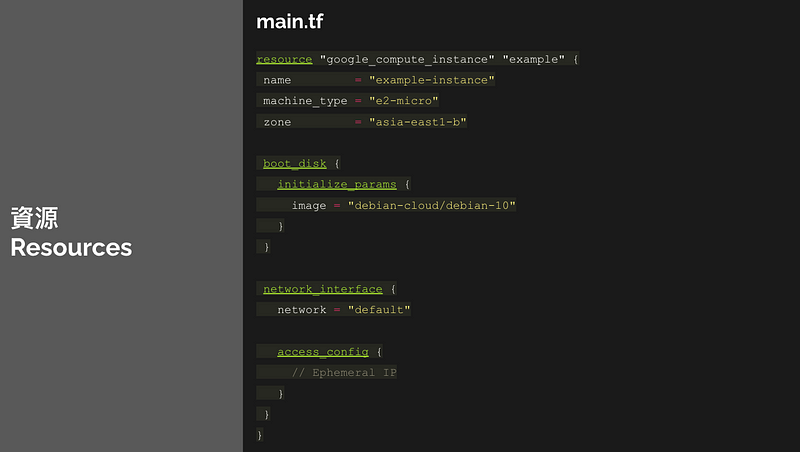Select the 資源 Chinese heading text
The image size is (800, 452).
34,218
